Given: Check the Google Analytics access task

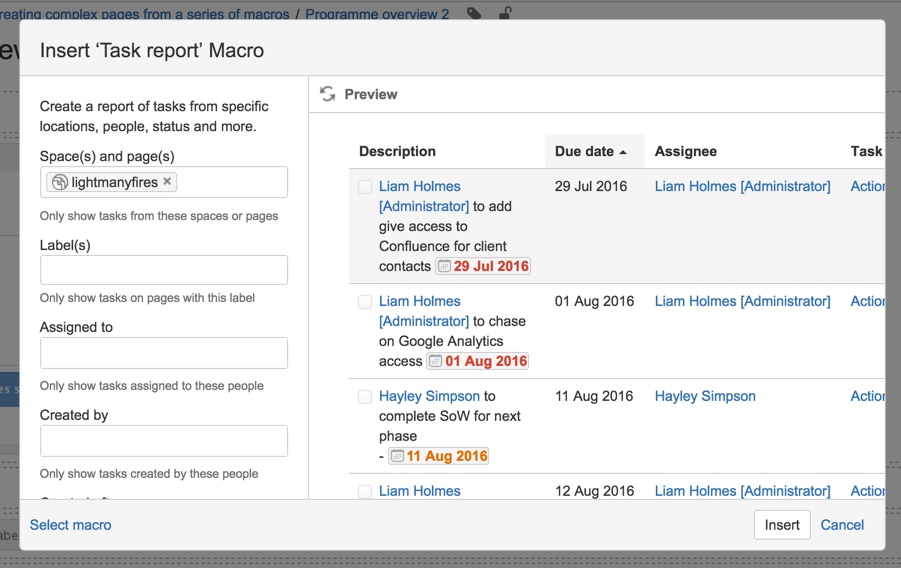Looking at the screenshot, I should pos(365,302).
